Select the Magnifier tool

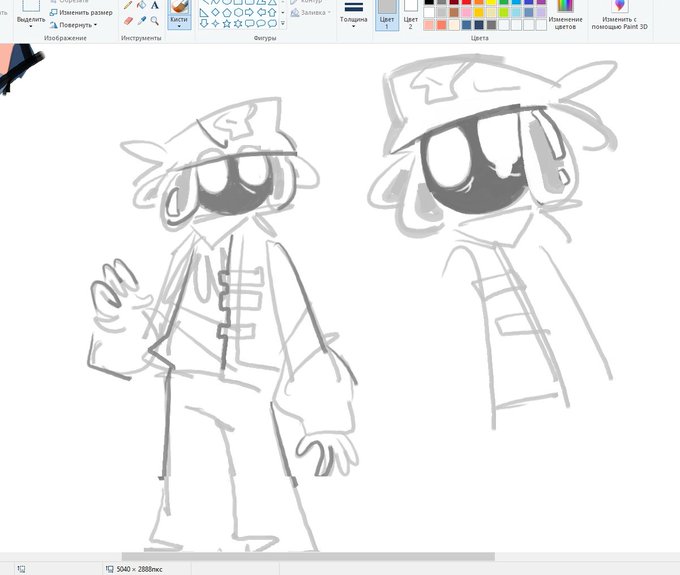click(155, 20)
